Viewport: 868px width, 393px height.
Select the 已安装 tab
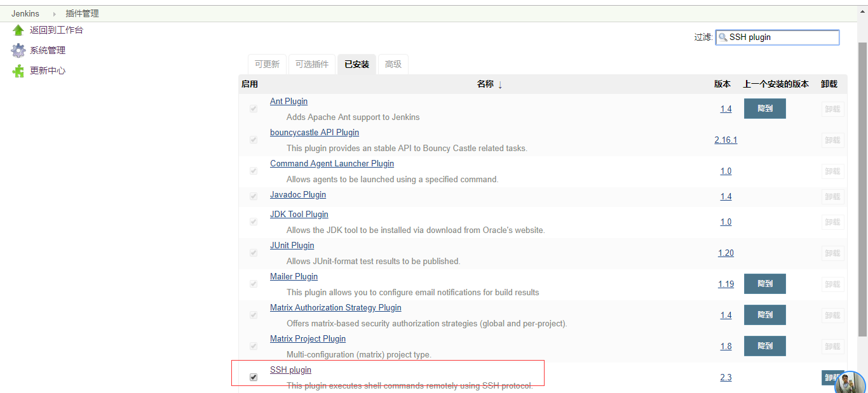pyautogui.click(x=356, y=64)
